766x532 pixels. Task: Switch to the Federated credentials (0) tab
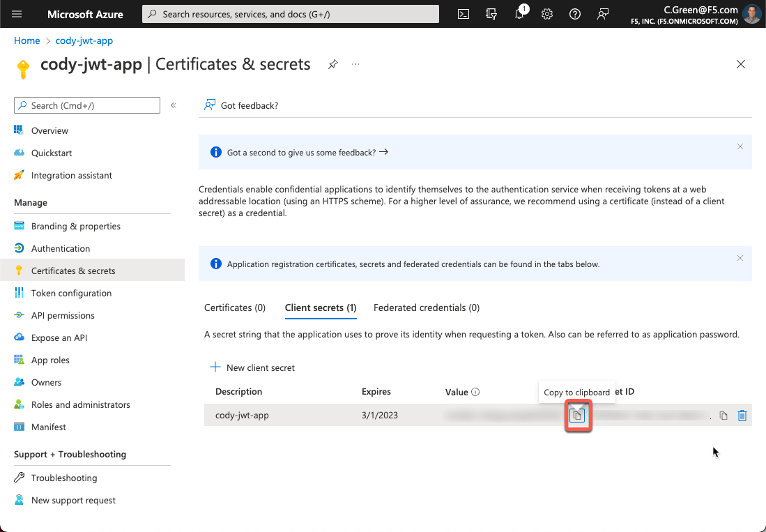(426, 307)
